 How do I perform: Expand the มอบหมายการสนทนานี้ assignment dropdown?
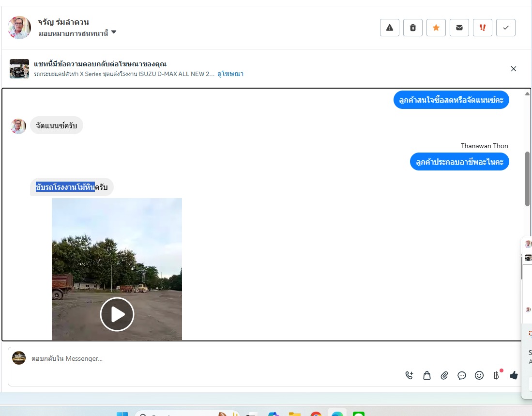tap(113, 32)
